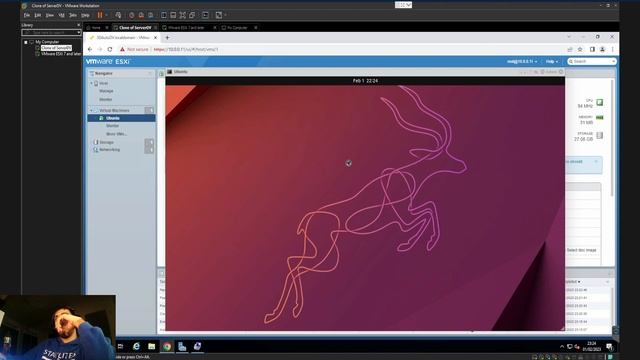Open Monitor under Host in Navigator
This screenshot has height=360, width=640.
pyautogui.click(x=106, y=99)
